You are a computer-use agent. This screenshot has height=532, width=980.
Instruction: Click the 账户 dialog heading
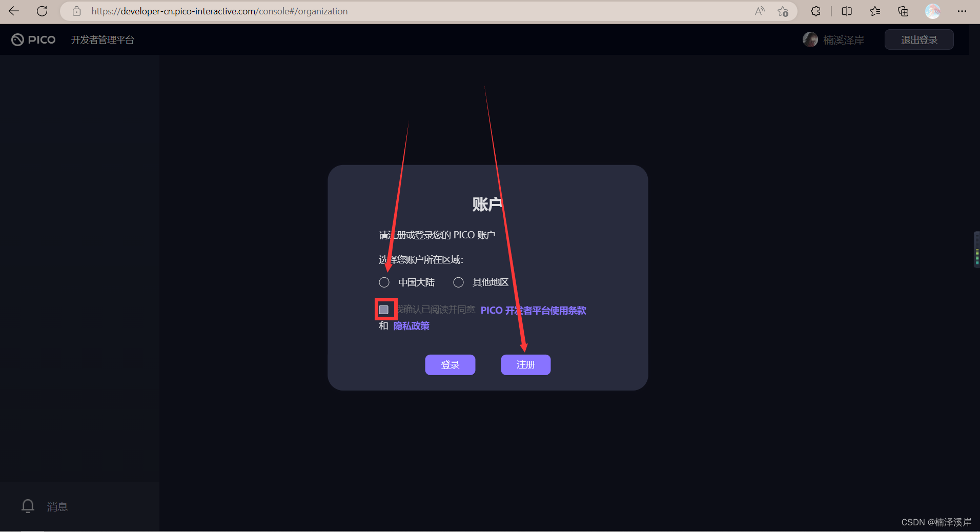[x=487, y=204]
